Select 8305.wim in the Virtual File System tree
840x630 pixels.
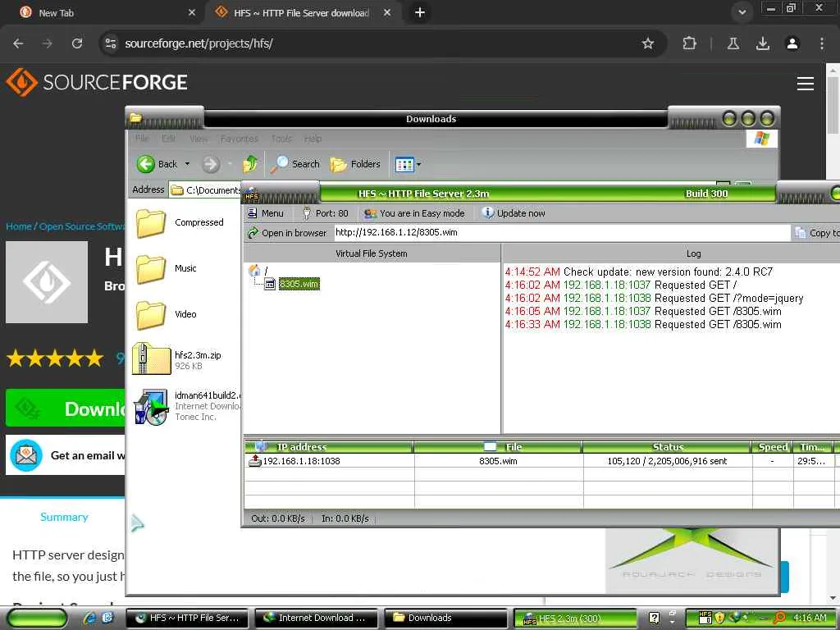click(x=299, y=284)
